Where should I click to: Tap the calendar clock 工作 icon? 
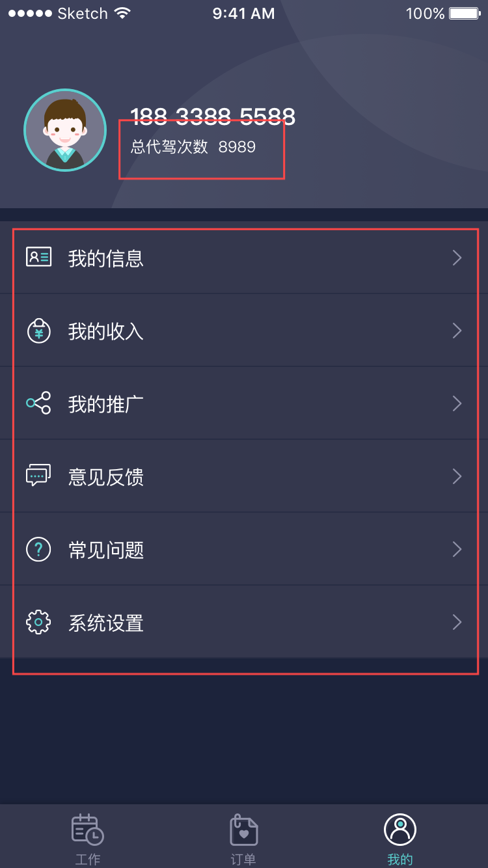click(x=87, y=830)
